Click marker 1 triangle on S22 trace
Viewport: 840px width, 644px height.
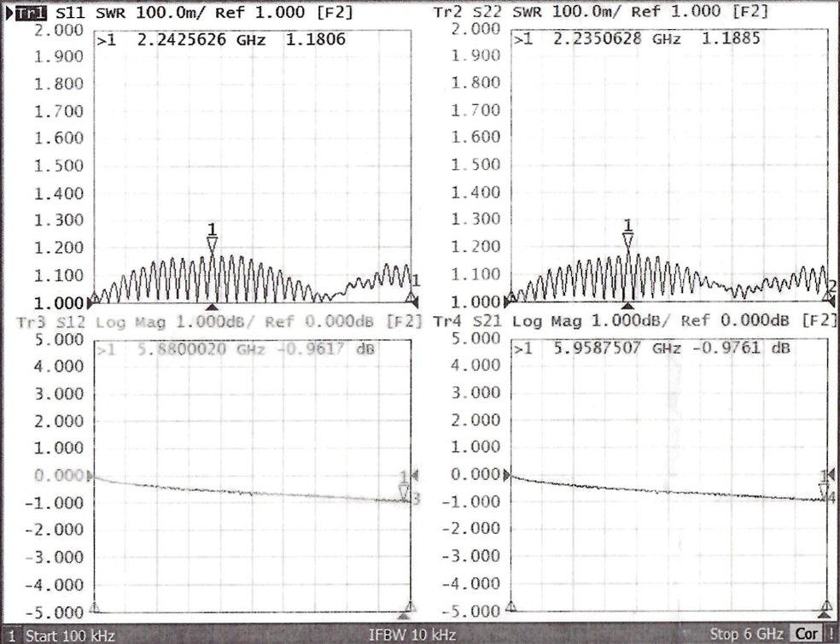pyautogui.click(x=628, y=240)
